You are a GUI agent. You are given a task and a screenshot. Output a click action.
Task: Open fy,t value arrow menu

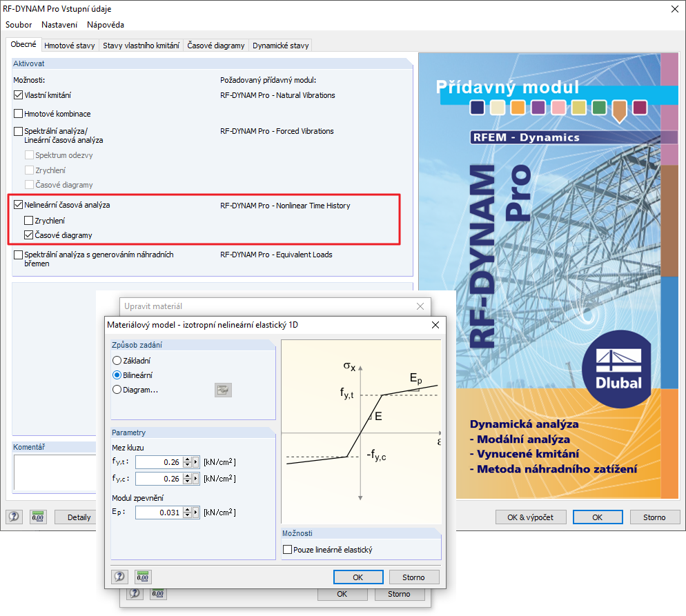(x=195, y=462)
